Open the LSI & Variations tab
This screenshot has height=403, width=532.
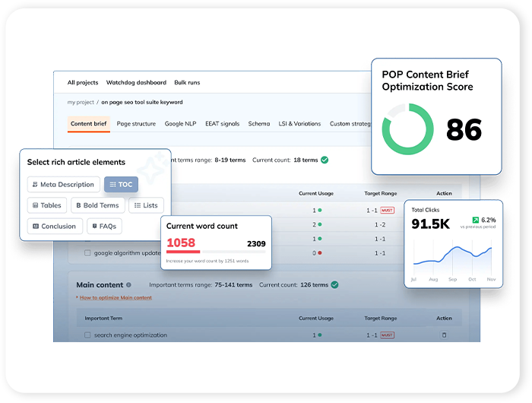pyautogui.click(x=299, y=124)
